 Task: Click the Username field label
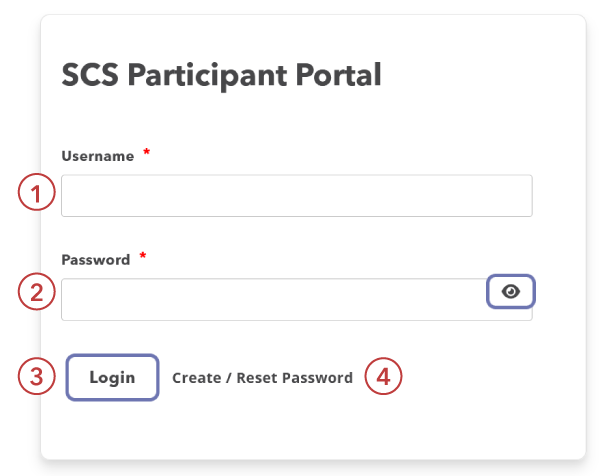98,156
